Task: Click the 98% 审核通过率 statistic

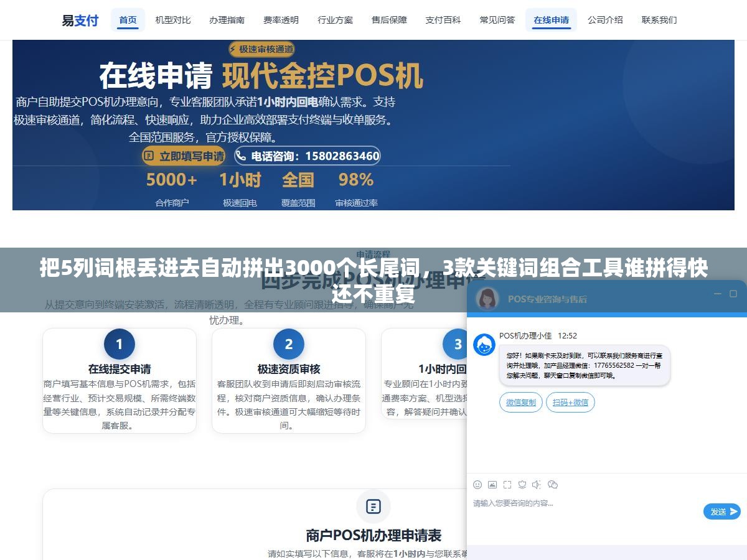Action: coord(356,189)
